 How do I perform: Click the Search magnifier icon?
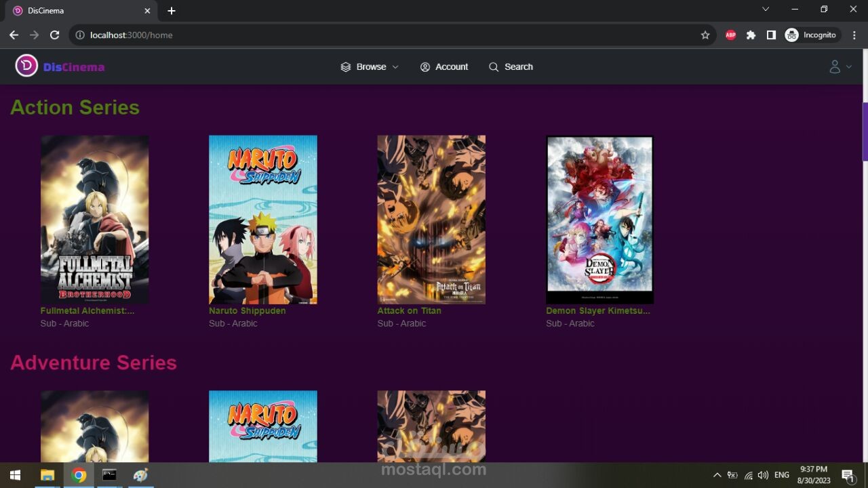point(494,67)
